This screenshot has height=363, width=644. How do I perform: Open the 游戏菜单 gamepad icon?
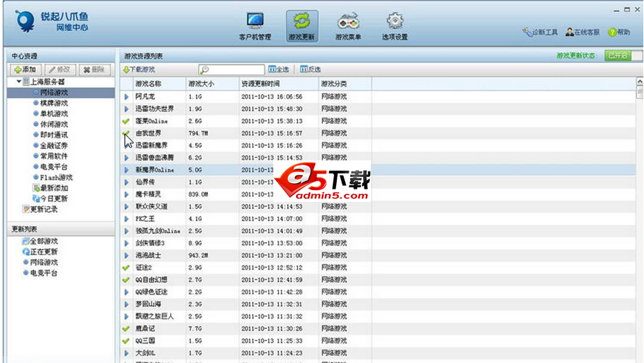click(348, 21)
